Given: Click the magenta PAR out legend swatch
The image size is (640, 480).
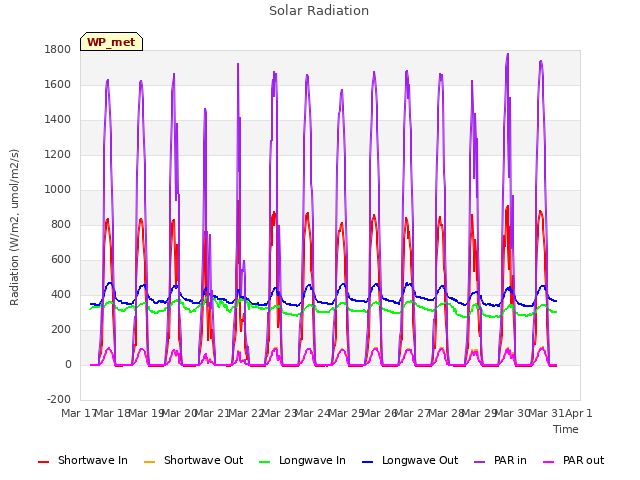Looking at the screenshot, I should click(549, 462).
